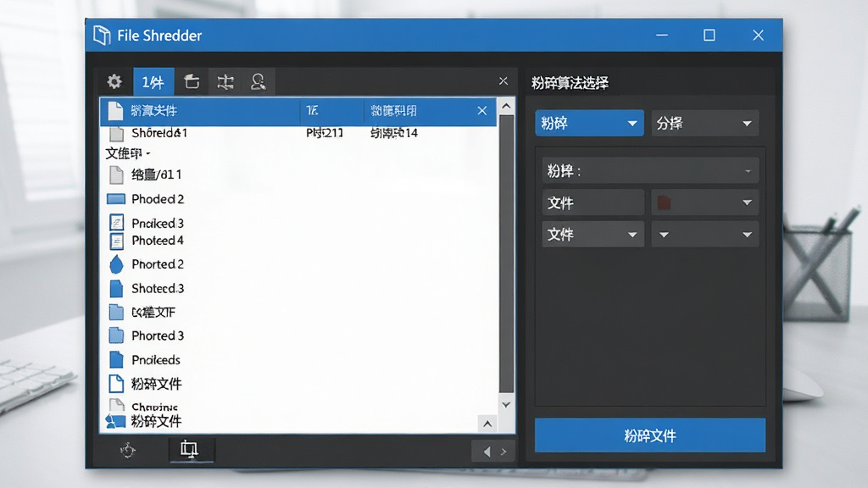Open the lower 文件 dropdown with arrow
868x488 pixels.
593,234
